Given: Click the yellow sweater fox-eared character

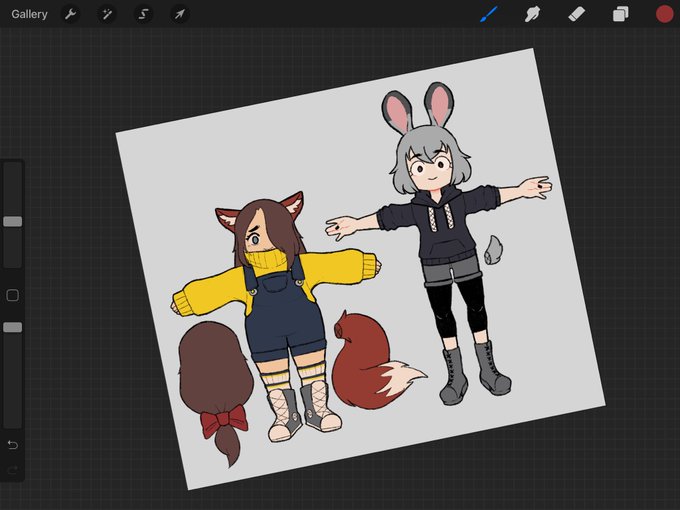Looking at the screenshot, I should click(x=278, y=316).
